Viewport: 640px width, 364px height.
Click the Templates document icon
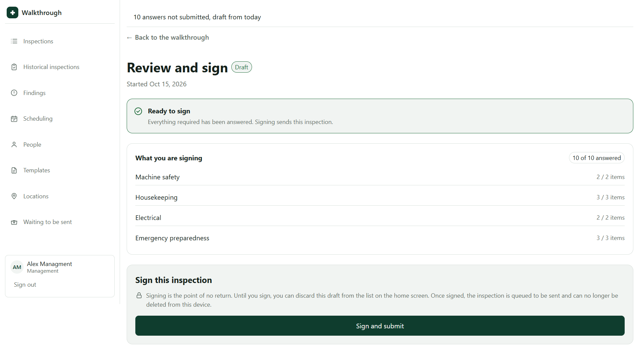click(x=14, y=170)
